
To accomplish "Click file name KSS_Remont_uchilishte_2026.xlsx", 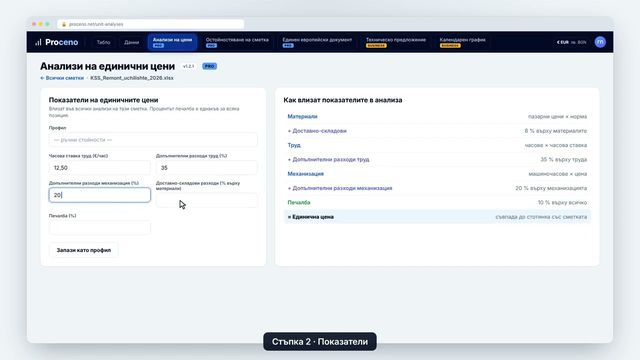I will 132,78.
